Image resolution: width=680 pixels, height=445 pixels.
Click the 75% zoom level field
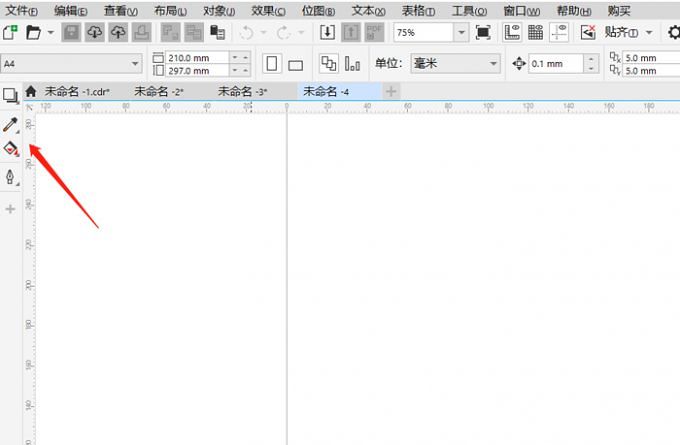[x=423, y=33]
